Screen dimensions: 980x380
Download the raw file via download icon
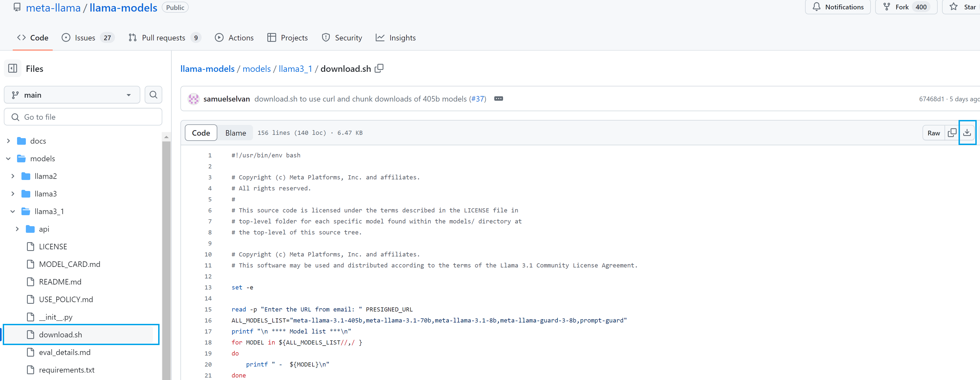(967, 133)
